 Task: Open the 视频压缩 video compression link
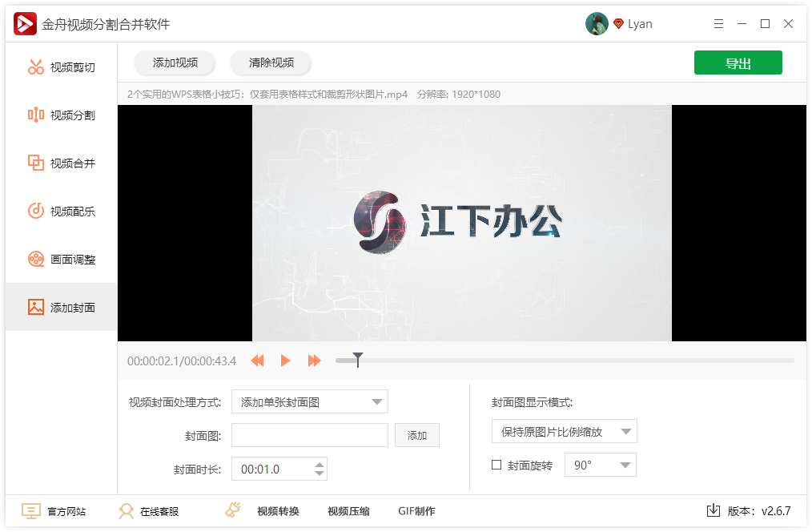pyautogui.click(x=348, y=511)
